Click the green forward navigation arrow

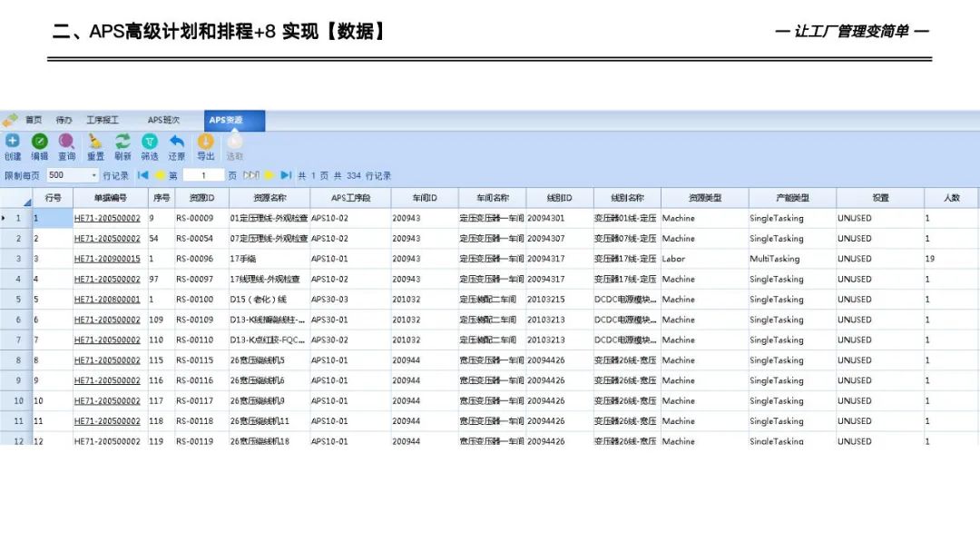(268, 174)
